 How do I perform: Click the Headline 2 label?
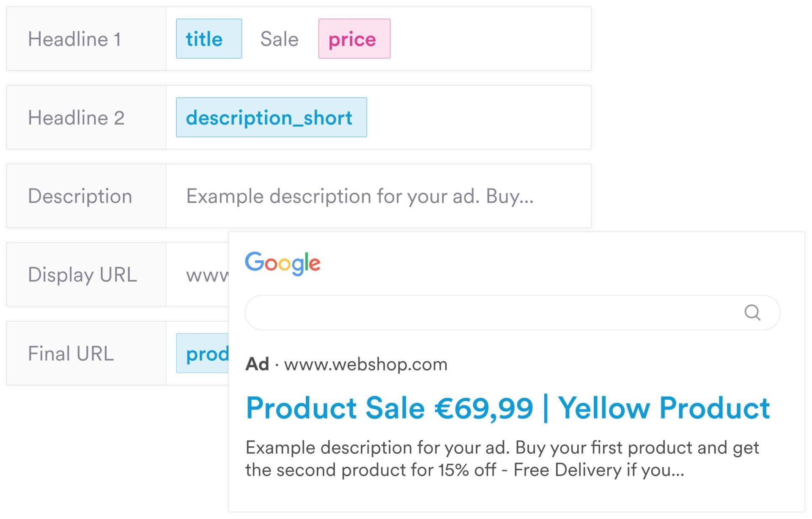(76, 117)
